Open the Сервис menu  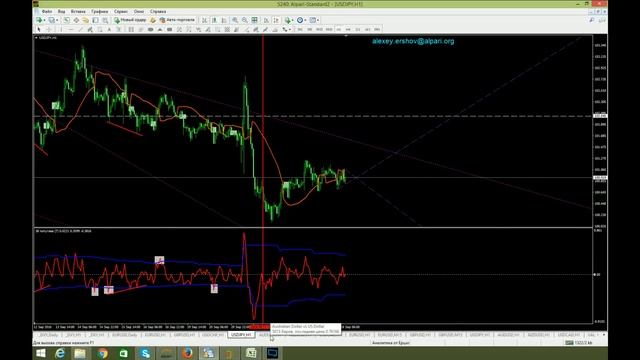[x=121, y=11]
